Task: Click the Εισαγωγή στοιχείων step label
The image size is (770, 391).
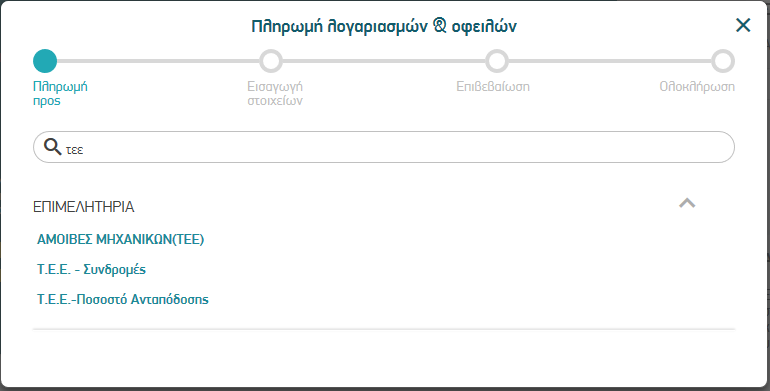Action: point(275,93)
